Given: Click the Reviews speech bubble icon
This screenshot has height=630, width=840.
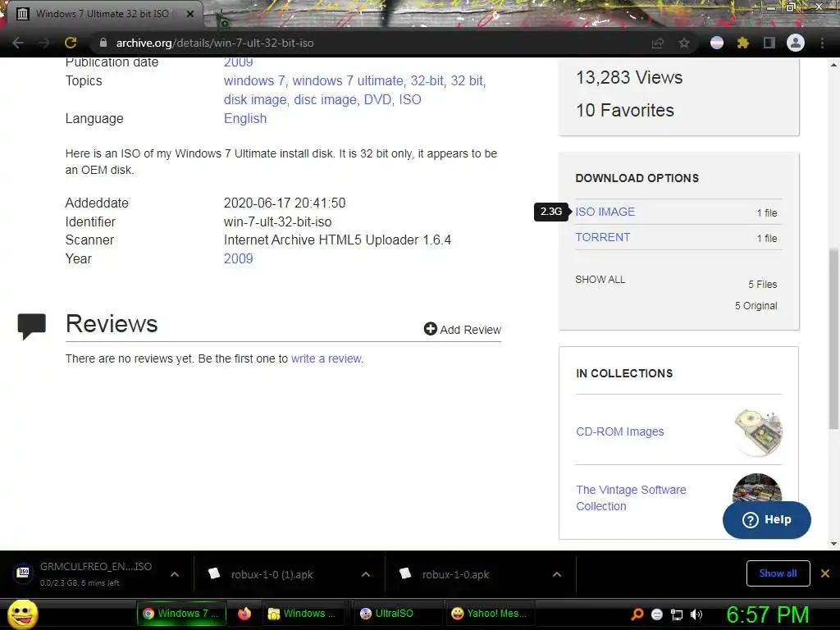Looking at the screenshot, I should coord(32,326).
